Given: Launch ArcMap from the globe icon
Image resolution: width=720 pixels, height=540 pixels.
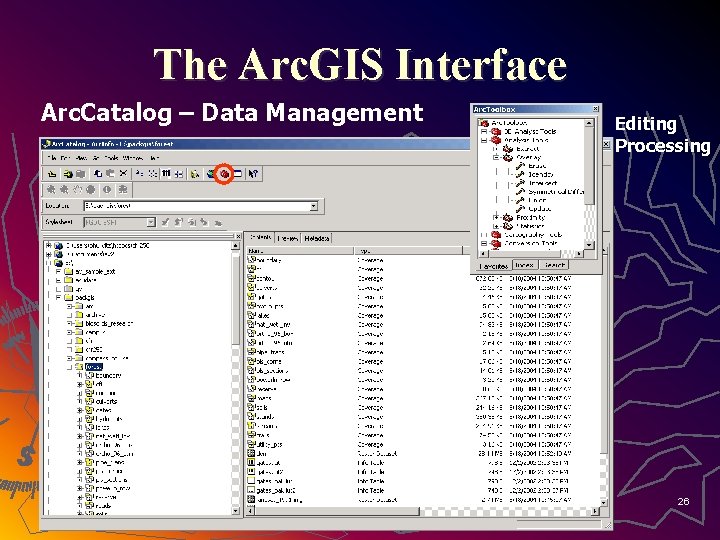Looking at the screenshot, I should point(211,174).
